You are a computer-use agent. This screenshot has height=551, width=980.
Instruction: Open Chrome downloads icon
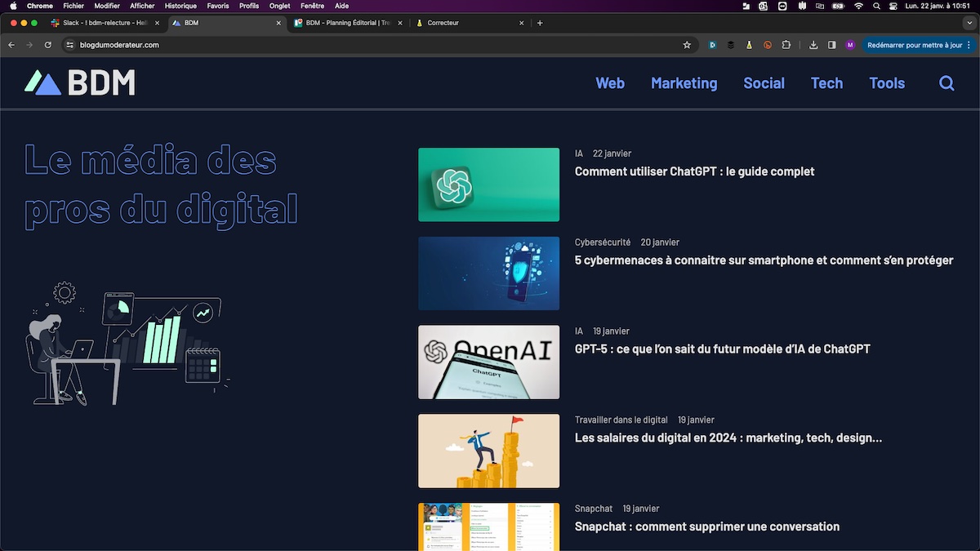point(813,45)
